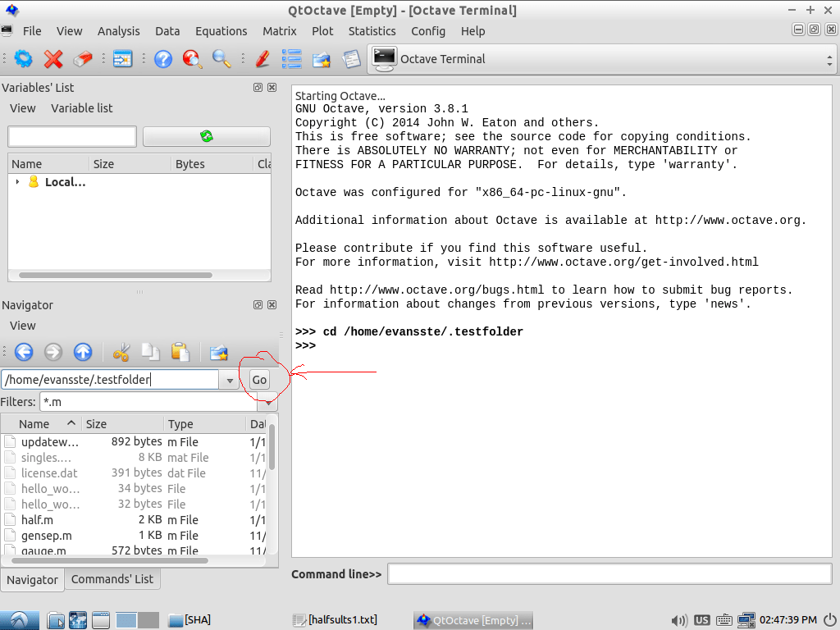Click the red X stop icon
This screenshot has width=840, height=630.
tap(52, 59)
